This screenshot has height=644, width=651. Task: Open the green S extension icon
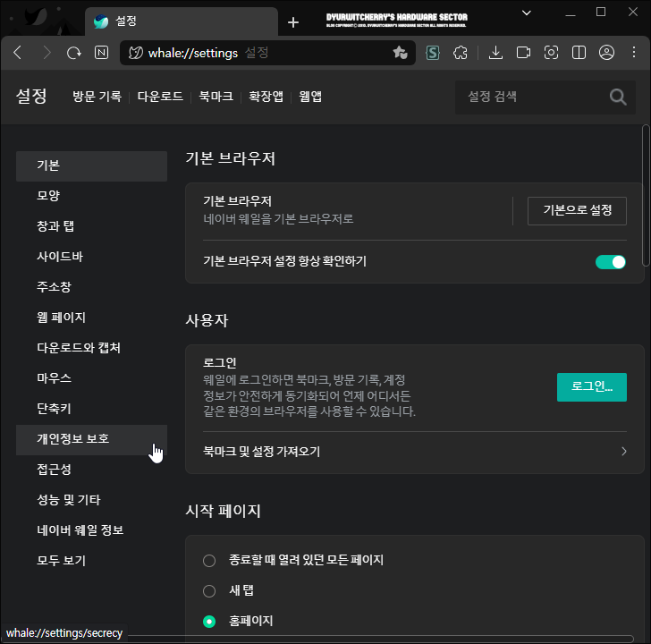point(433,53)
